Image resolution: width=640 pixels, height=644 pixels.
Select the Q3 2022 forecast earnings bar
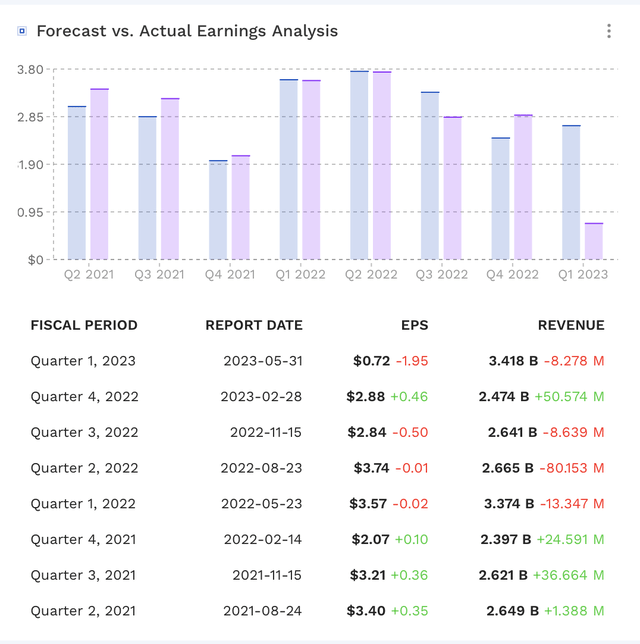point(430,175)
